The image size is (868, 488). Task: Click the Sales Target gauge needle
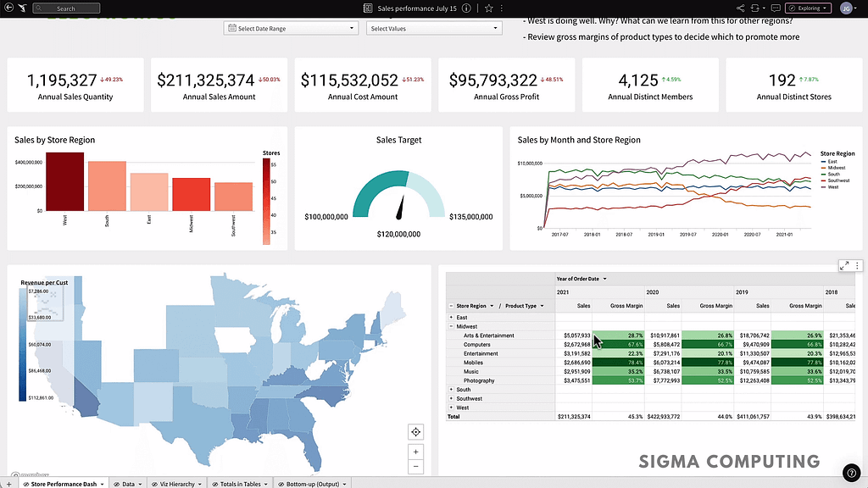click(400, 208)
